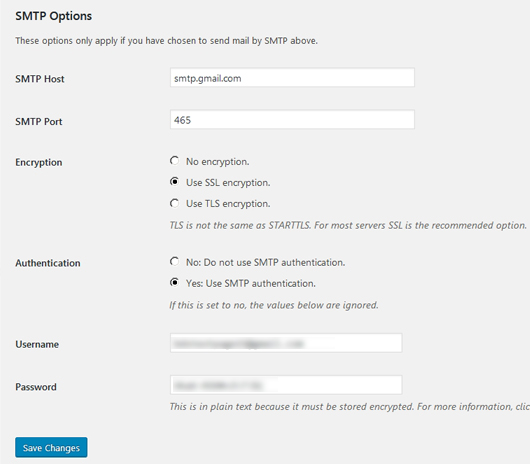This screenshot has width=530, height=464.
Task: Click the 'Yes: Use SMTP authentication.' label
Action: click(x=251, y=284)
